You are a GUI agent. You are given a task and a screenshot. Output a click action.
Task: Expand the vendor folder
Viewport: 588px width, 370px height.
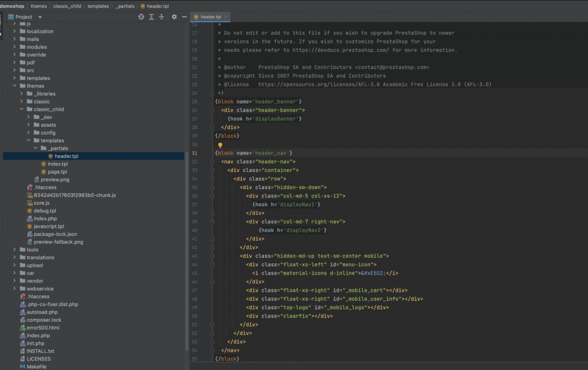pyautogui.click(x=14, y=281)
